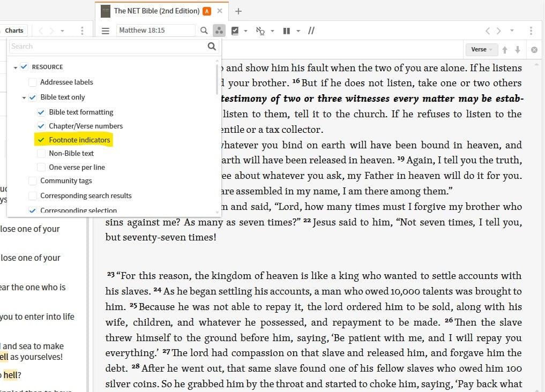Screen dimensions: 545x392
Task: Open the Verse dropdown
Action: pos(481,49)
